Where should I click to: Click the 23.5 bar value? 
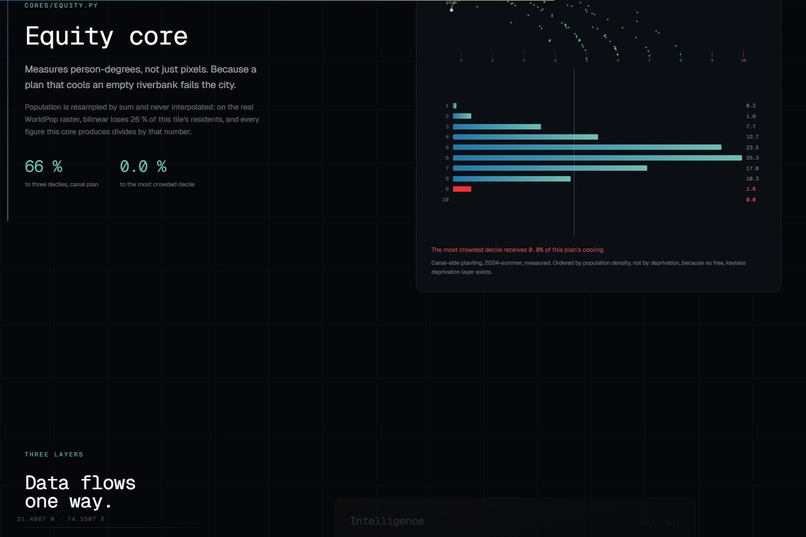[x=753, y=147]
